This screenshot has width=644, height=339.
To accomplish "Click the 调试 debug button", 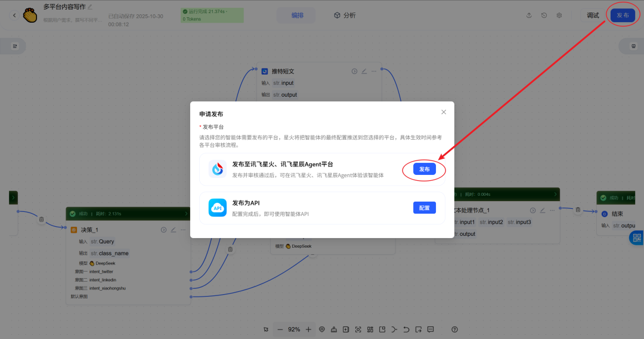I will 592,16.
